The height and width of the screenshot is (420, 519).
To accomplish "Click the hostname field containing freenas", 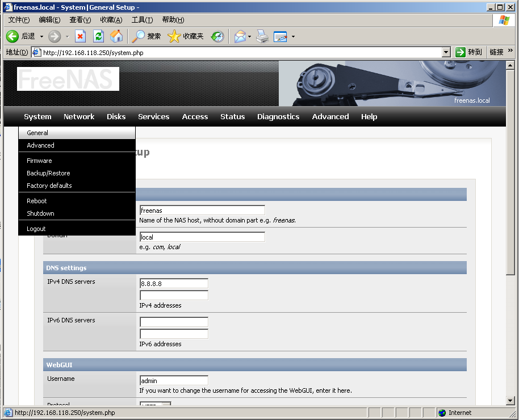I will pos(202,210).
